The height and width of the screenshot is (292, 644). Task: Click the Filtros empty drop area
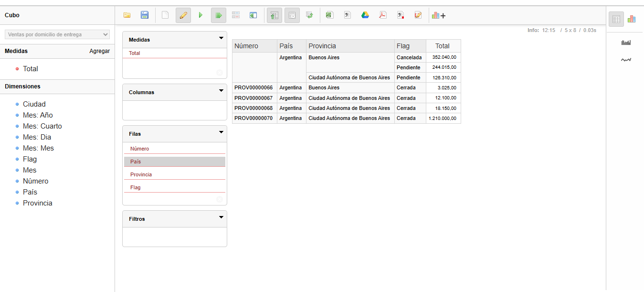click(x=174, y=237)
